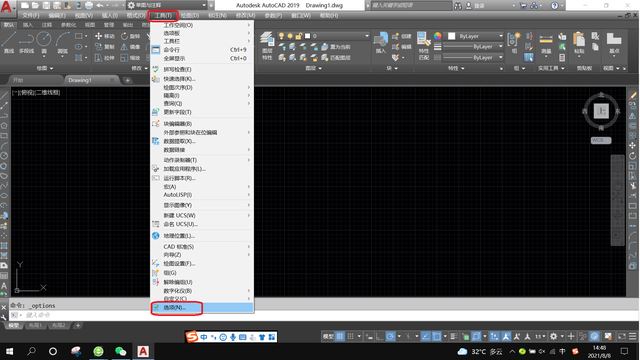Choose Options at bottom of Tools menu
The height and width of the screenshot is (360, 640).
202,307
